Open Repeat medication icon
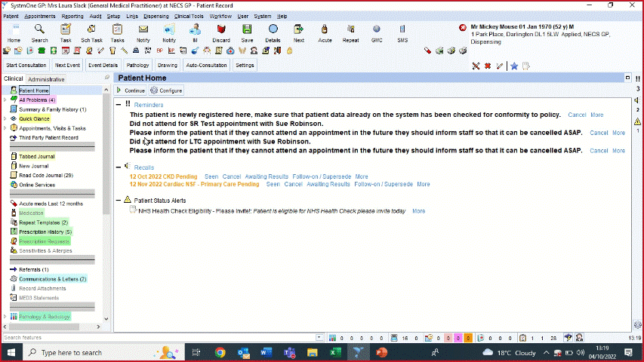644x362 pixels. (x=350, y=33)
